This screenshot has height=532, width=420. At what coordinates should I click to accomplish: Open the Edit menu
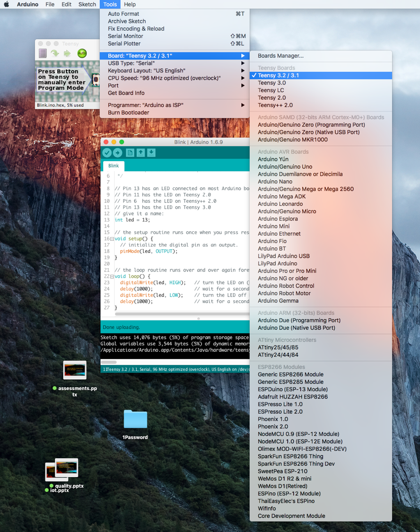point(67,4)
